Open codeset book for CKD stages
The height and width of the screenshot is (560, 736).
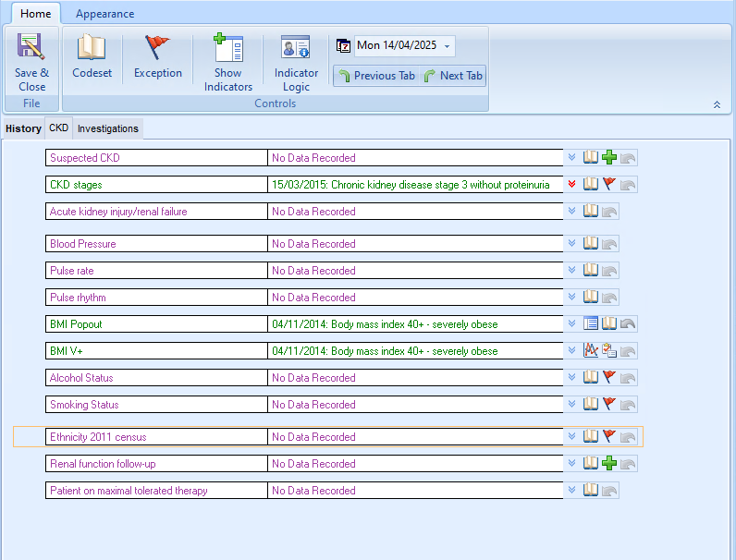click(x=591, y=184)
